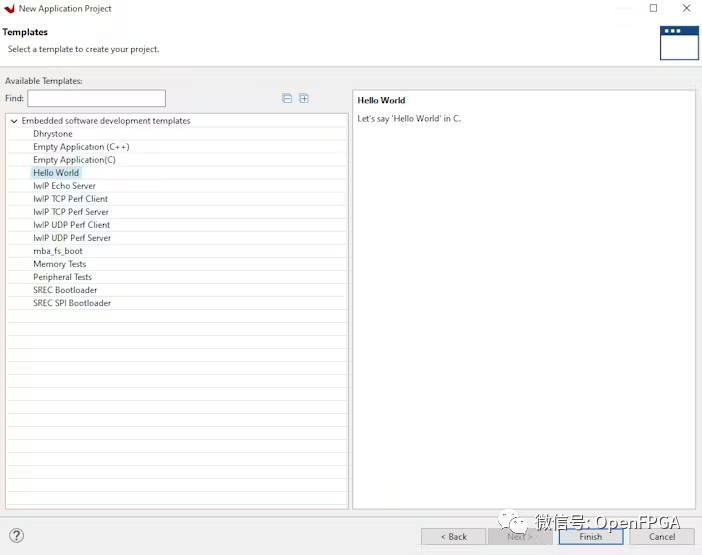Viewport: 702px width, 555px height.
Task: Select Empty Application(C) template
Action: tap(74, 160)
